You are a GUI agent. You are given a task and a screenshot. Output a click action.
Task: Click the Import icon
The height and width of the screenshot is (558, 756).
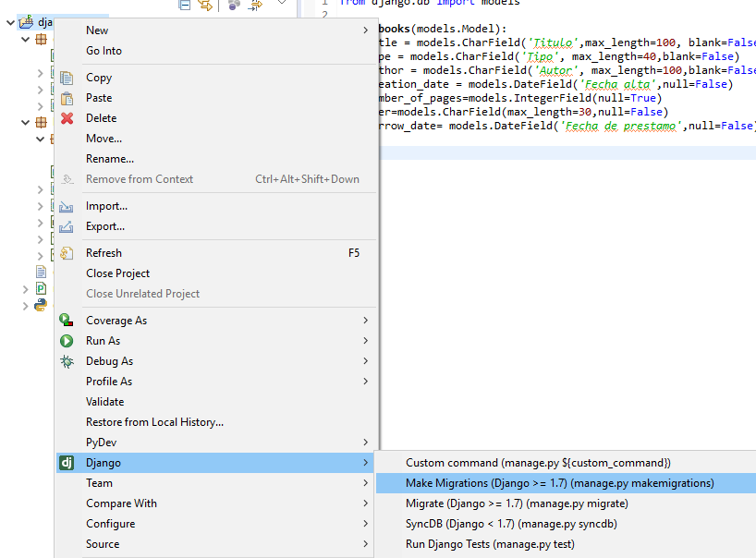coord(66,206)
